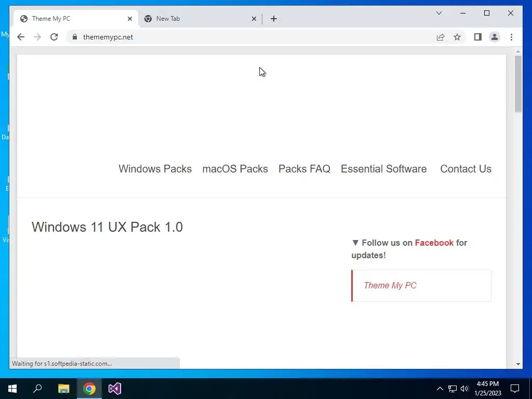Screen dimensions: 532x399
Task: Open the Windows 11 UX Pack 1.0 article
Action: click(107, 227)
